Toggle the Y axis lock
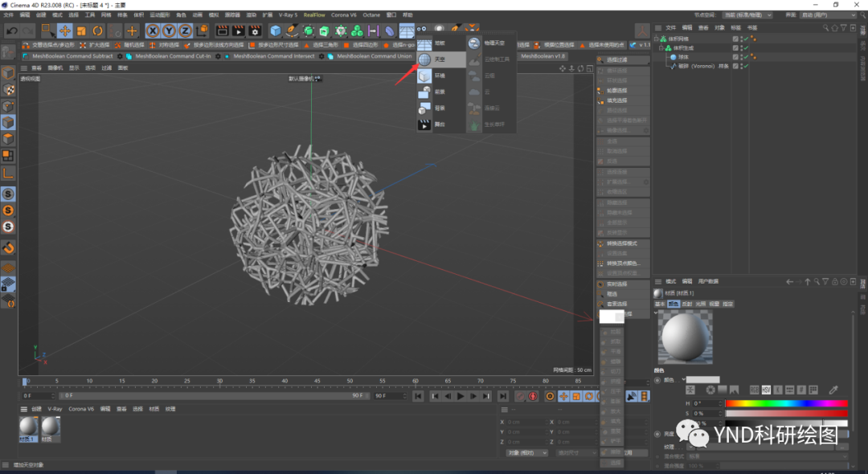The width and height of the screenshot is (868, 474). (169, 31)
